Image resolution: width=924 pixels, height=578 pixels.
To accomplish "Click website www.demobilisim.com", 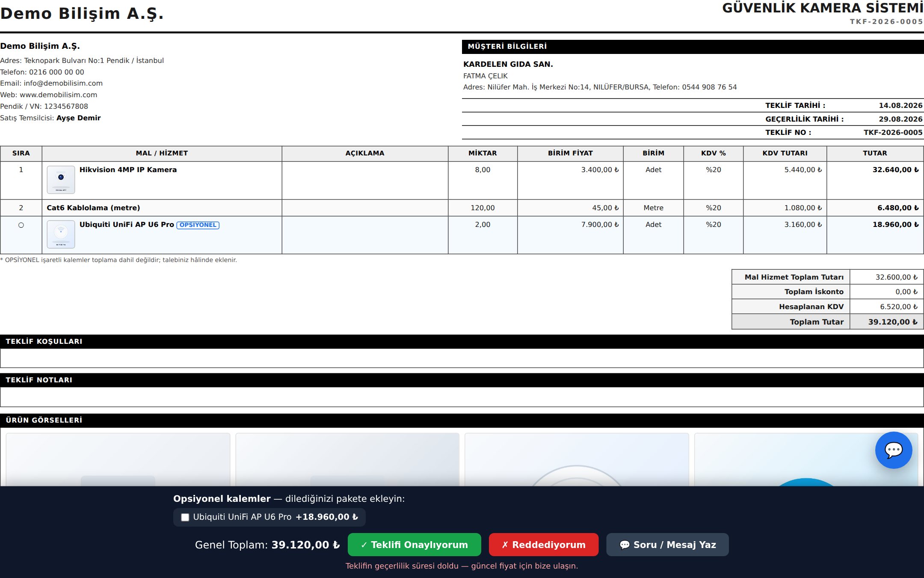I will click(58, 95).
